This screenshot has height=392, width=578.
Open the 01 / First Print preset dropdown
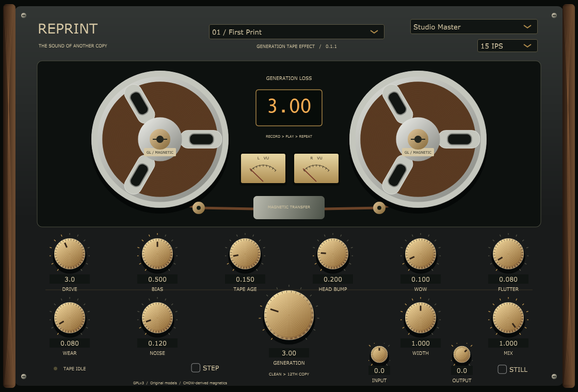297,31
